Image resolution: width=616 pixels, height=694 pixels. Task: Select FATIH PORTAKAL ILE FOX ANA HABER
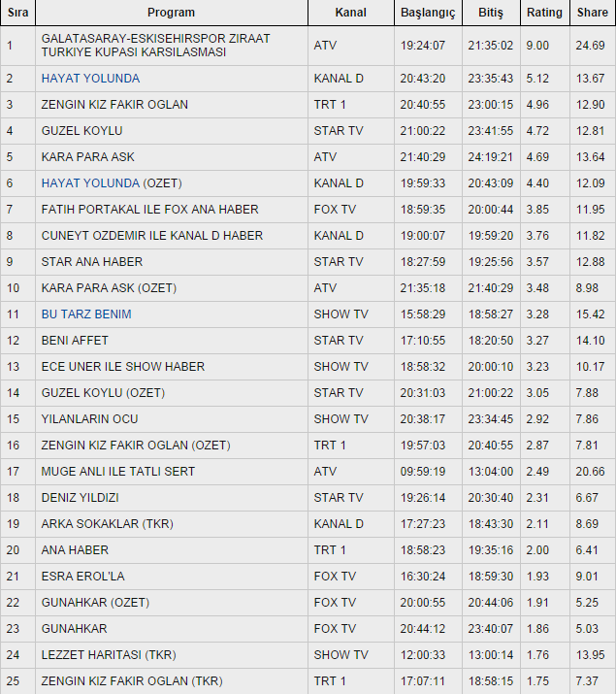click(x=172, y=210)
